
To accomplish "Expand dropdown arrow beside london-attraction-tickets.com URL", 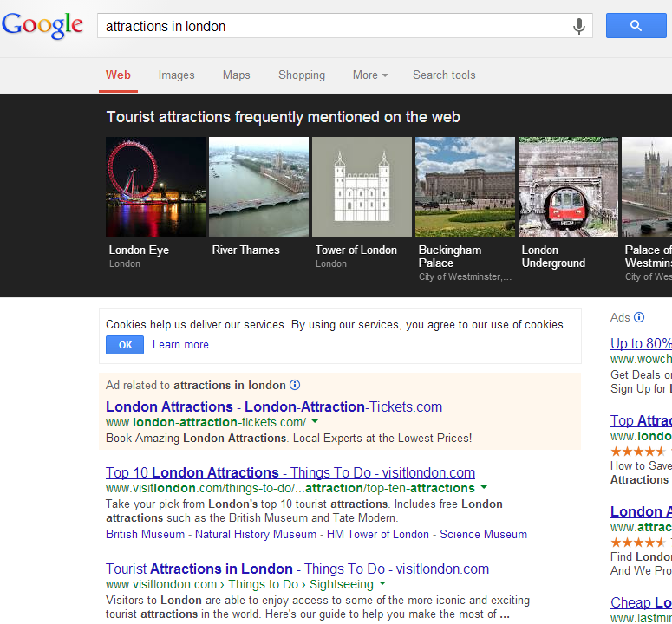I will click(x=315, y=421).
